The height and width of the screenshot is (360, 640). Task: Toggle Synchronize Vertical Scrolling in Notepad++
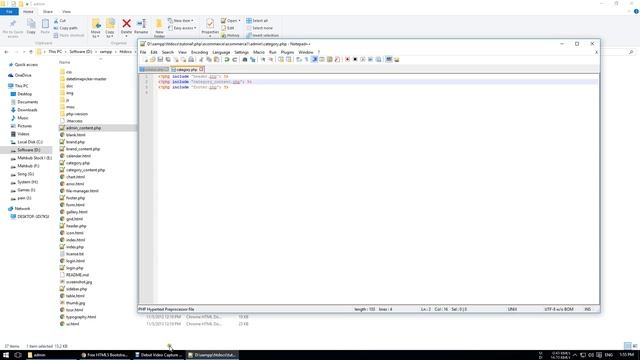[x=281, y=60]
